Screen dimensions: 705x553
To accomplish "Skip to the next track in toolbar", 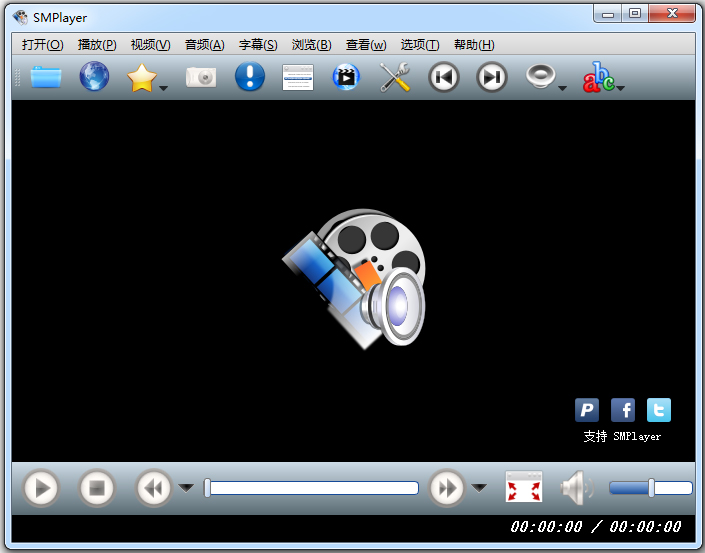I will (491, 77).
